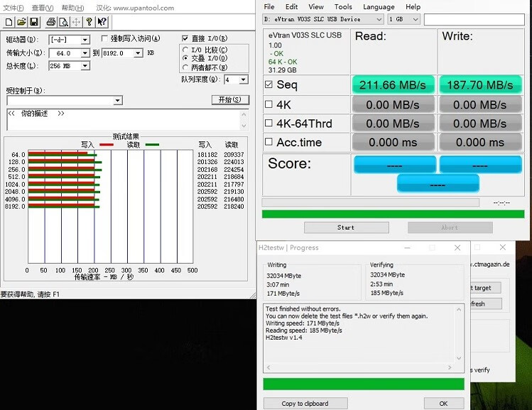Screen dimensions: 532x410
Task: Click the New file toolbar icon
Action: pos(7,22)
